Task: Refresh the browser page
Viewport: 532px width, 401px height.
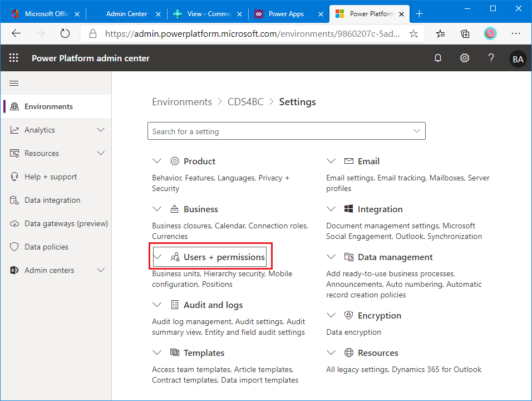Action: pos(65,33)
